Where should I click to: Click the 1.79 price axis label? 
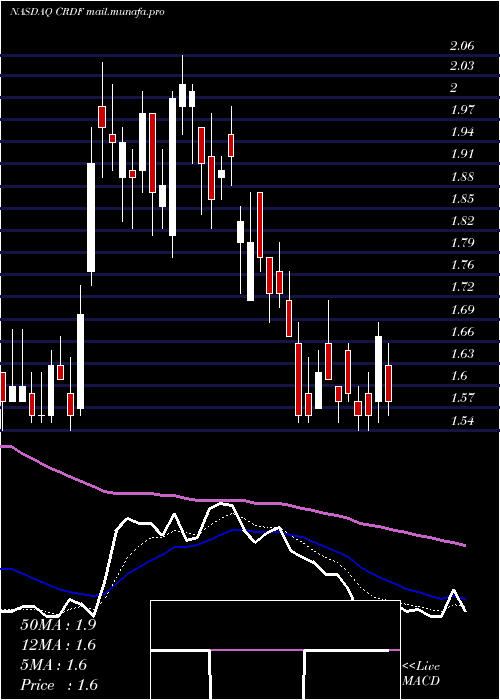[x=462, y=243]
